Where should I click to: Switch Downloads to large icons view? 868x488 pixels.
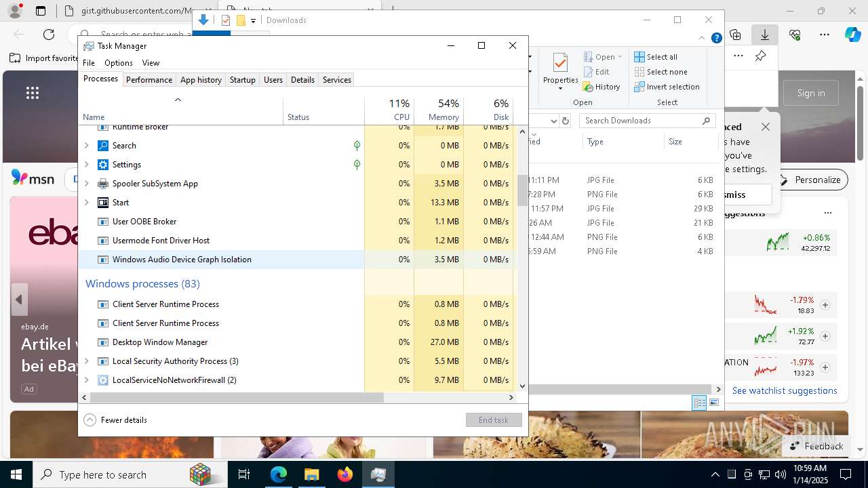click(x=713, y=403)
